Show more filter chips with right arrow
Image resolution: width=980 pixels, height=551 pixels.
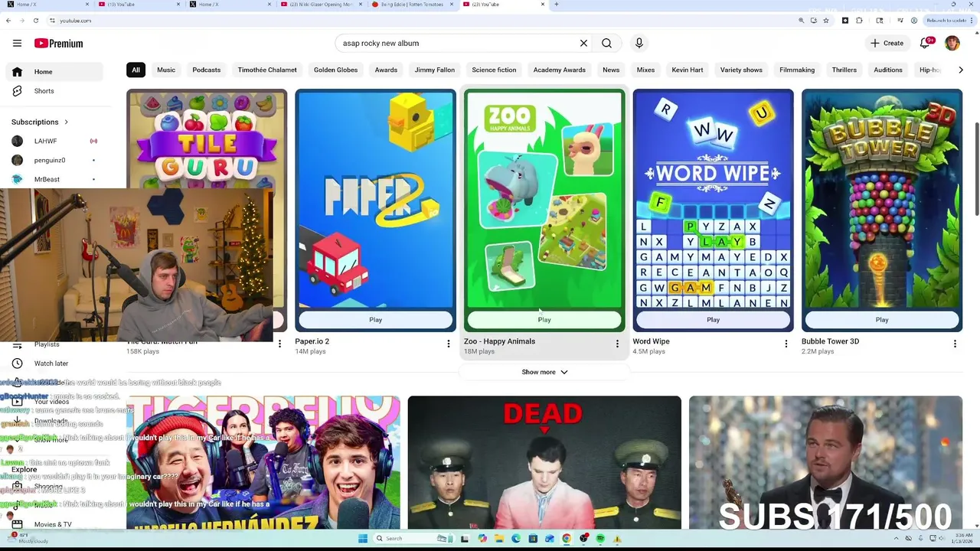961,70
